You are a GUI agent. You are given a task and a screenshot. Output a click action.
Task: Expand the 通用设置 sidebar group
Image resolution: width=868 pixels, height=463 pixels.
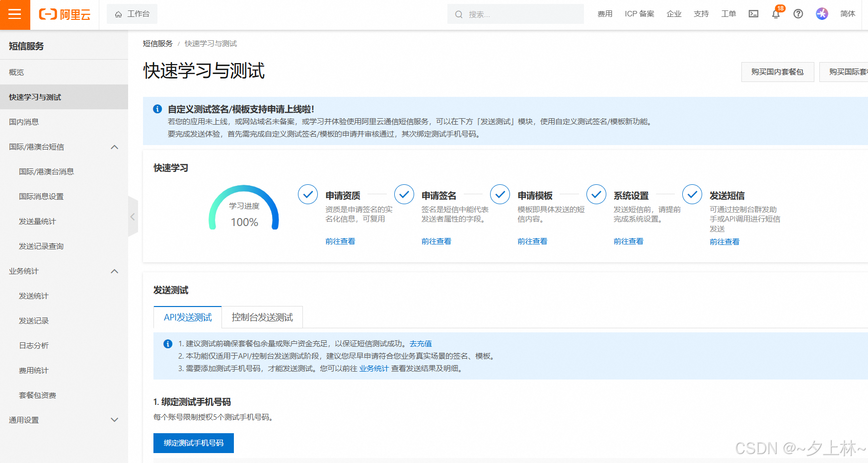(114, 420)
